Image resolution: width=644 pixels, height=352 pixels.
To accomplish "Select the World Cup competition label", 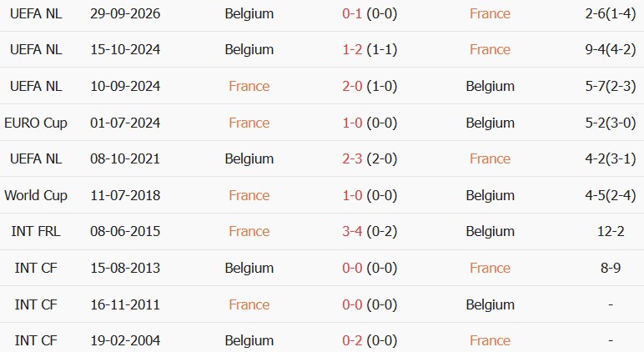I will tap(36, 195).
